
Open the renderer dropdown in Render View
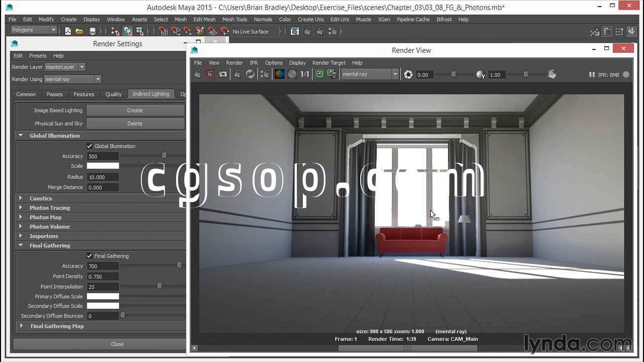click(x=370, y=74)
